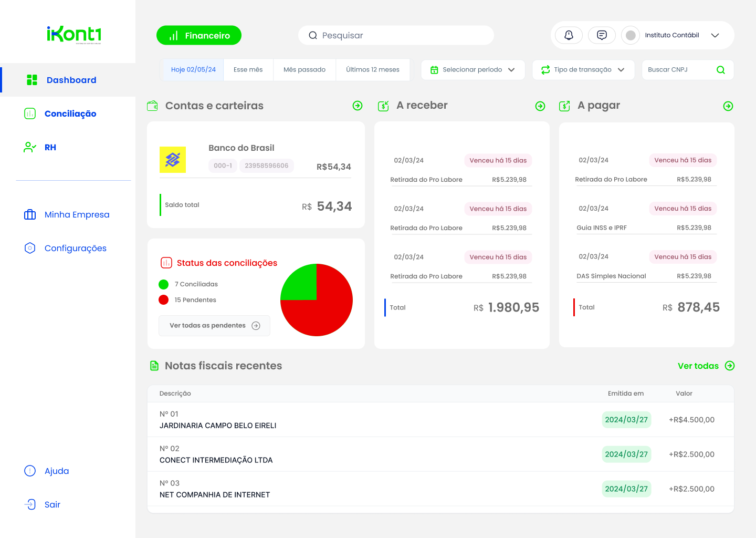Image resolution: width=756 pixels, height=538 pixels.
Task: Open the Tipo de transação dropdown
Action: (583, 70)
